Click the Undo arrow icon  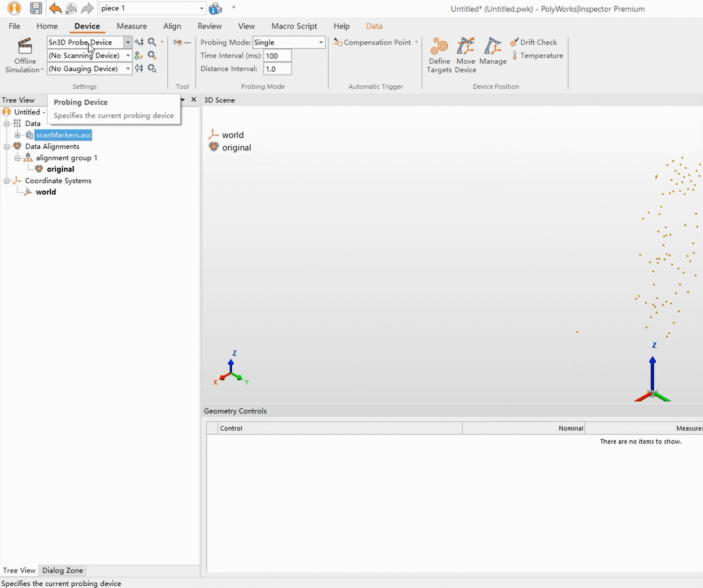pos(54,8)
